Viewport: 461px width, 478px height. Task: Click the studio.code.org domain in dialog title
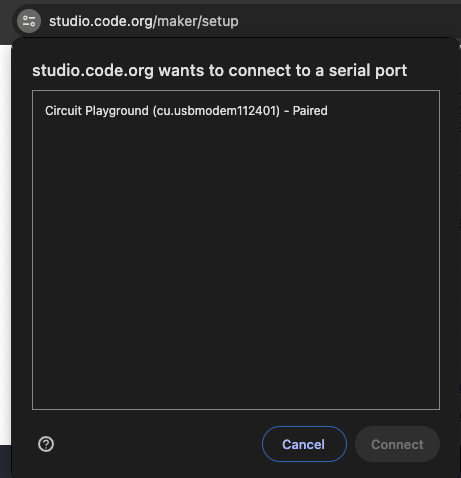[93, 71]
